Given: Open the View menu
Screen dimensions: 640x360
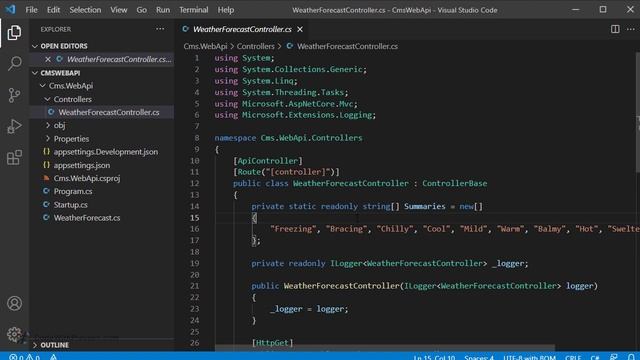Looking at the screenshot, I should tap(119, 10).
